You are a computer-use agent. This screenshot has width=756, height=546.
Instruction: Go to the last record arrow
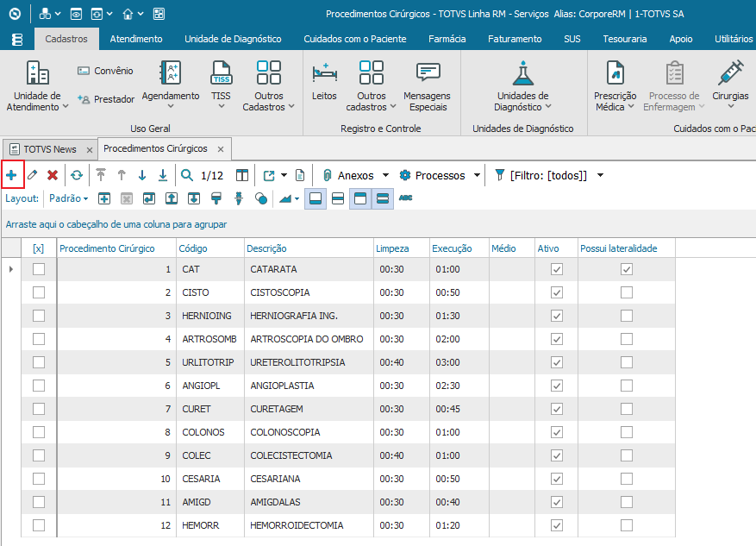point(163,175)
